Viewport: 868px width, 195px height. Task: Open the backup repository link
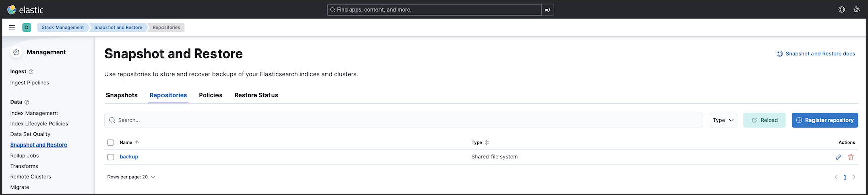129,157
